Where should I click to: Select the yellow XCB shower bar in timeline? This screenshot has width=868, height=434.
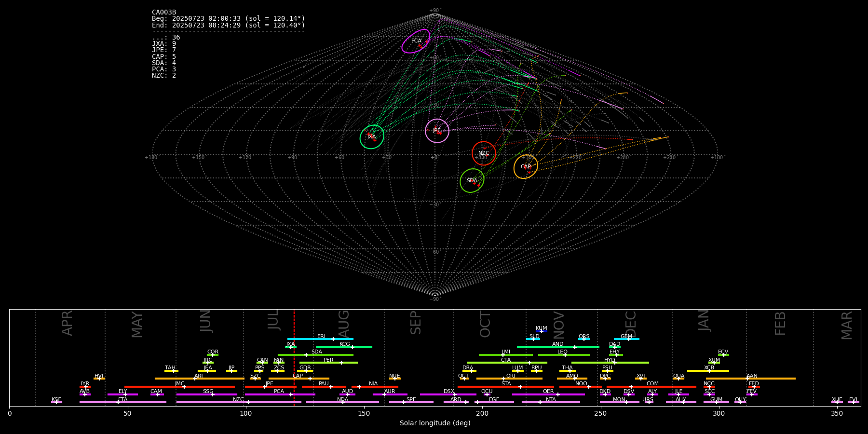click(708, 371)
